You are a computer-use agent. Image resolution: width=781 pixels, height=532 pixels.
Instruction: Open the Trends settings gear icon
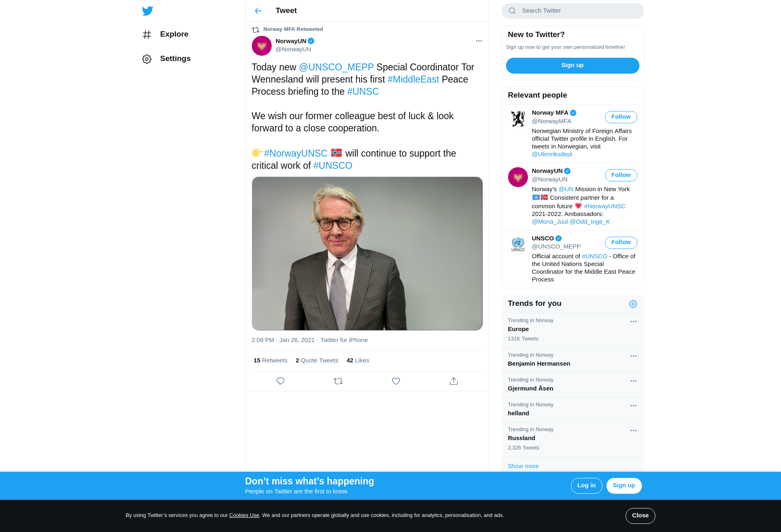coord(633,304)
